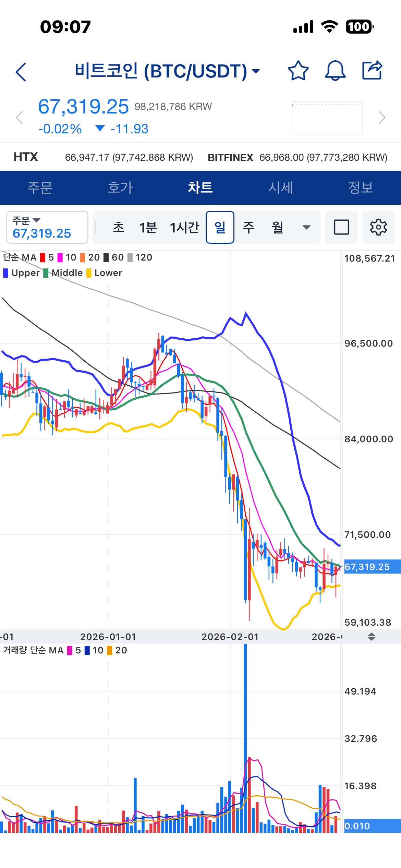Tap the 단순 MA indicator label
The width and height of the screenshot is (401, 868).
20,257
